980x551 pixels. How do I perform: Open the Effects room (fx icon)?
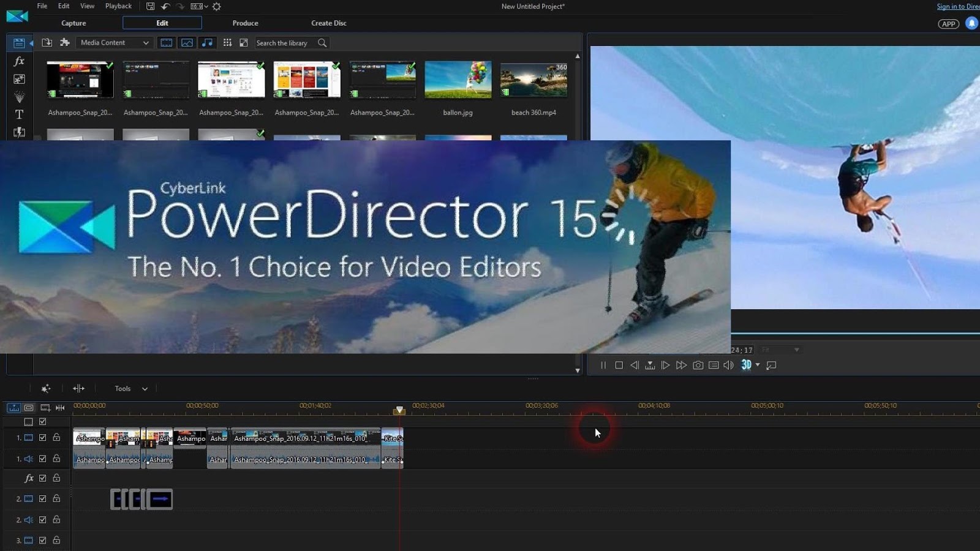click(x=19, y=61)
